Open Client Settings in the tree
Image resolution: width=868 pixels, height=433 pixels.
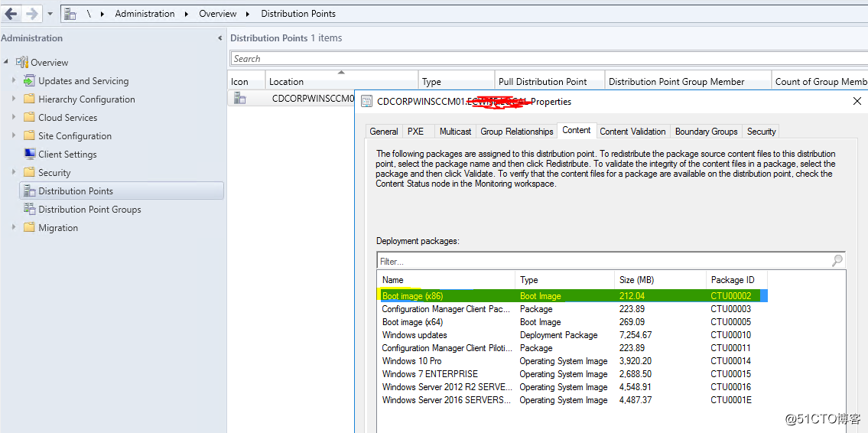[67, 154]
